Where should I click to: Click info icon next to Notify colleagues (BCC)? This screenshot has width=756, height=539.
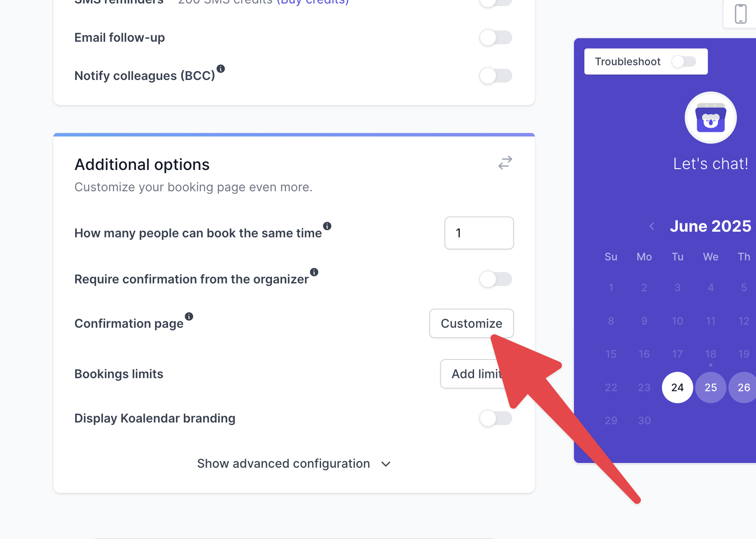pos(221,69)
